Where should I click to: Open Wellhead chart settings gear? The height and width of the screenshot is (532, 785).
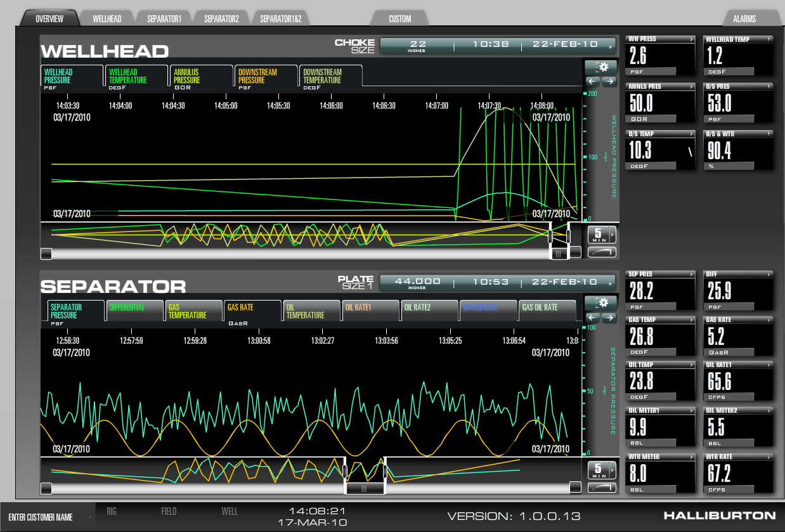600,67
